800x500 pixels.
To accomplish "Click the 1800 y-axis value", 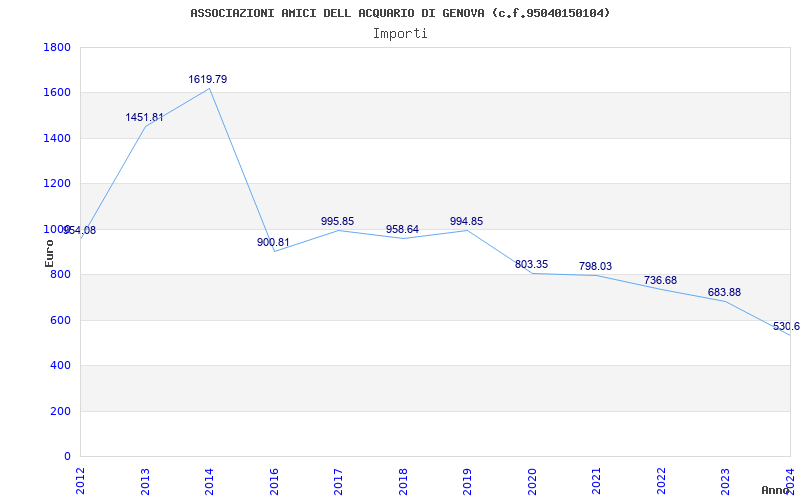I will point(57,47).
